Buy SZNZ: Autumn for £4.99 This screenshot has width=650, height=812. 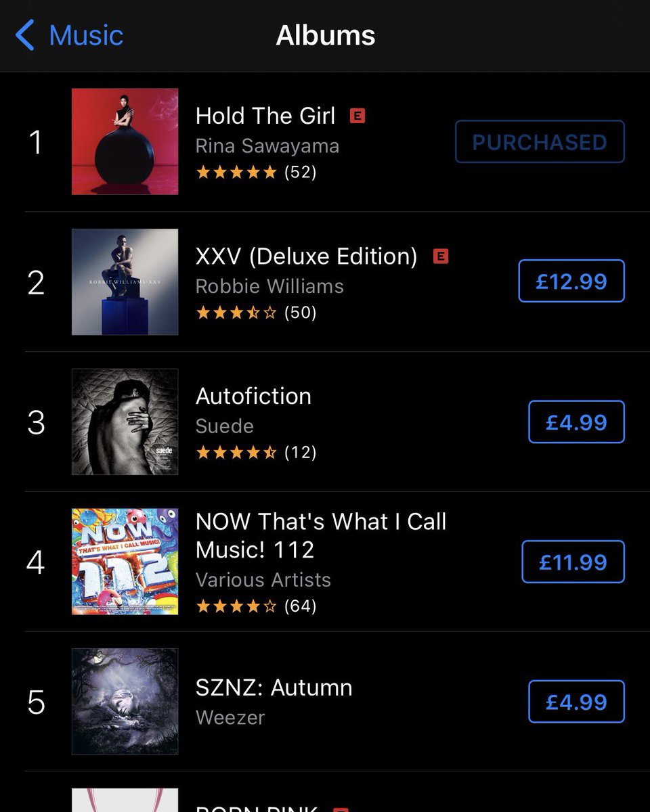pyautogui.click(x=576, y=702)
